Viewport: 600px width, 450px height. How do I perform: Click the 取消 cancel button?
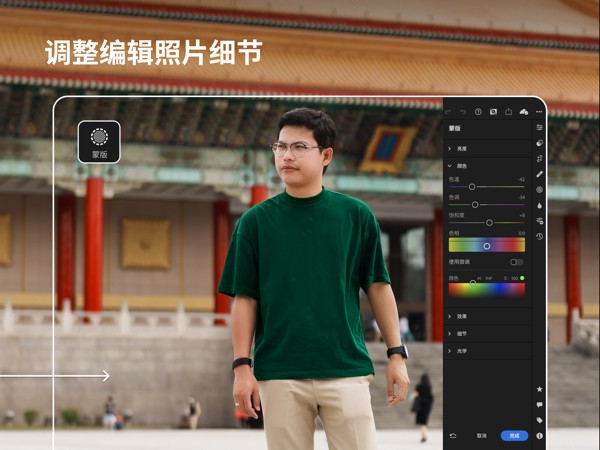[482, 435]
